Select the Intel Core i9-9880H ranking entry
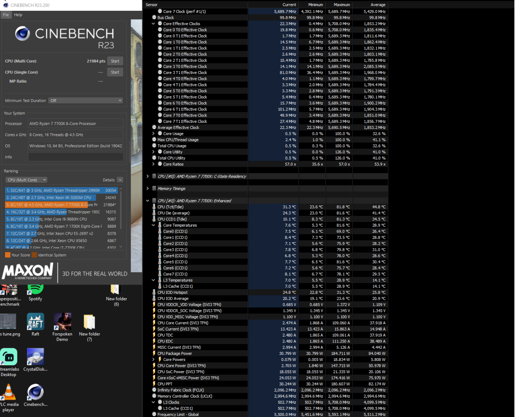The width and height of the screenshot is (532, 417). coord(61,219)
